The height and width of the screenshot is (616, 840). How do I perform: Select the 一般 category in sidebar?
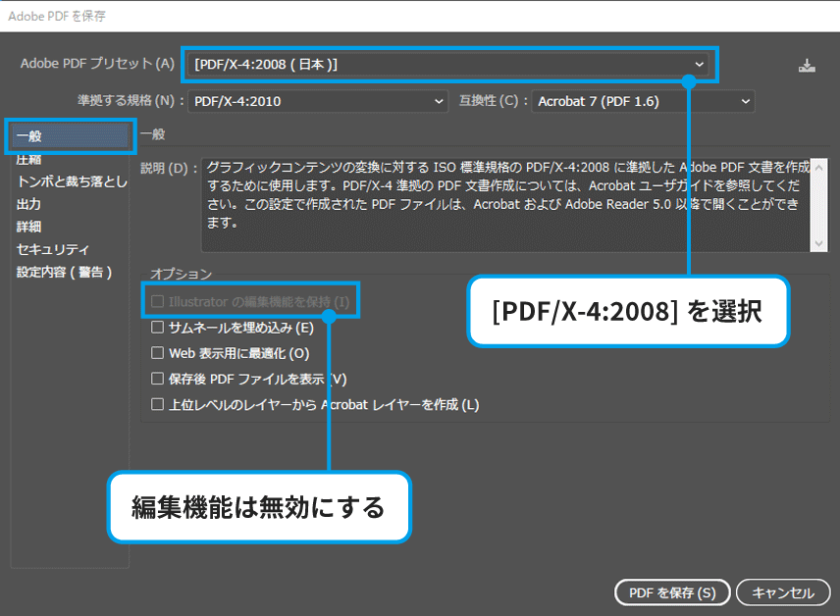(x=69, y=136)
